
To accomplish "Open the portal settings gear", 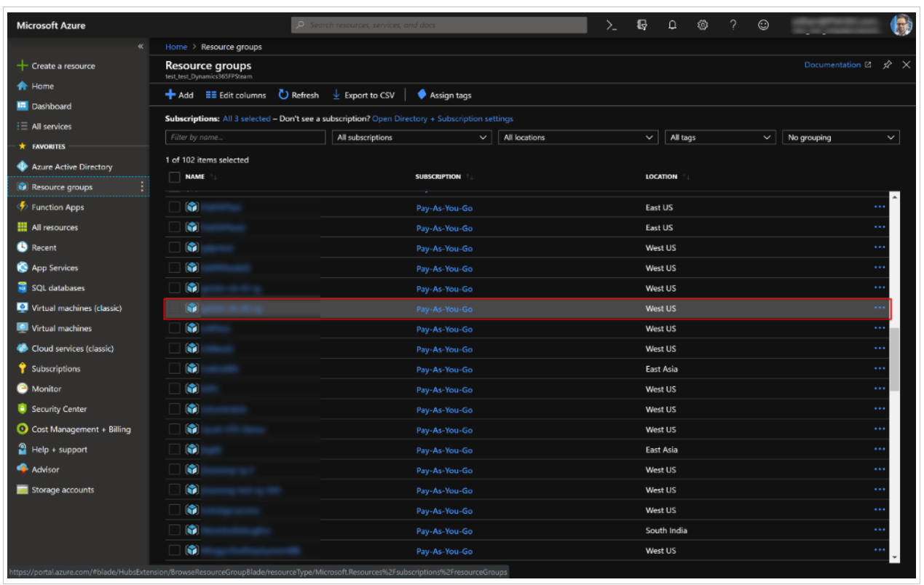I will pyautogui.click(x=703, y=25).
